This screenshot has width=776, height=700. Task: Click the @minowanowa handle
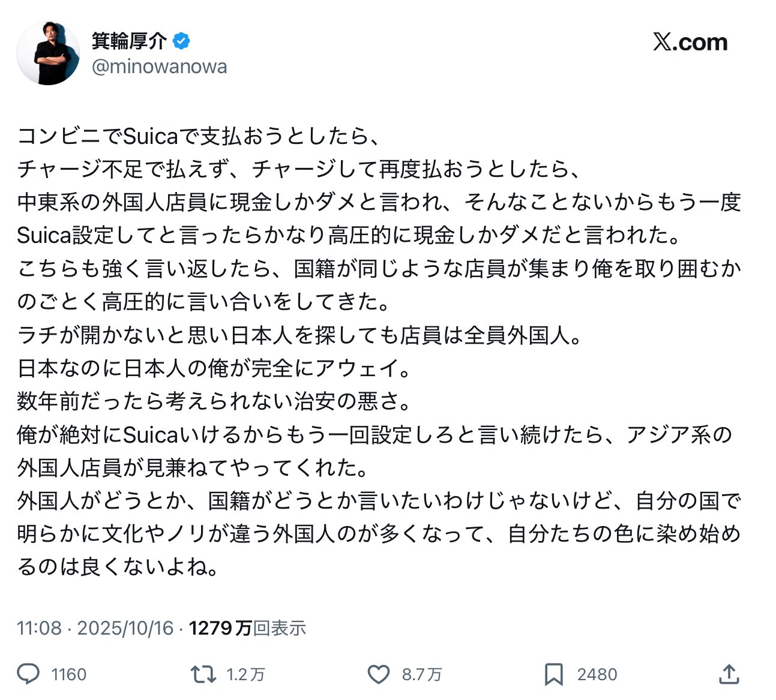[159, 67]
